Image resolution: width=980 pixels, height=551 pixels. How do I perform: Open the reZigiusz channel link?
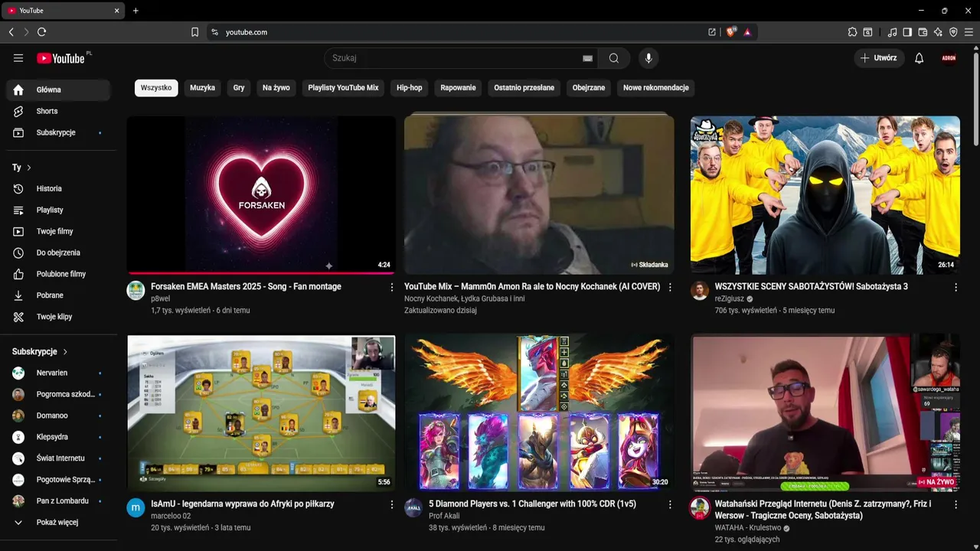pyautogui.click(x=730, y=298)
